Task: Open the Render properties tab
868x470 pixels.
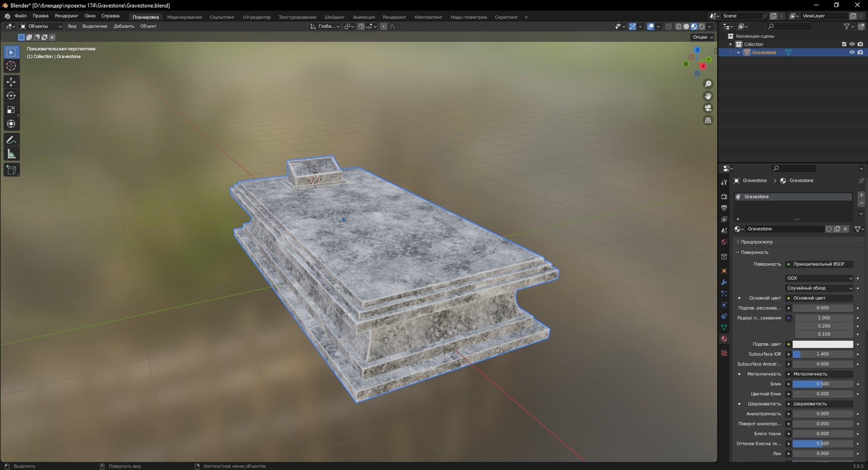Action: (724, 197)
